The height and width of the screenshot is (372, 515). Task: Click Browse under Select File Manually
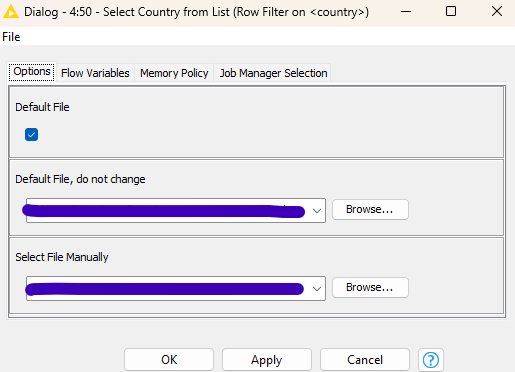point(370,287)
